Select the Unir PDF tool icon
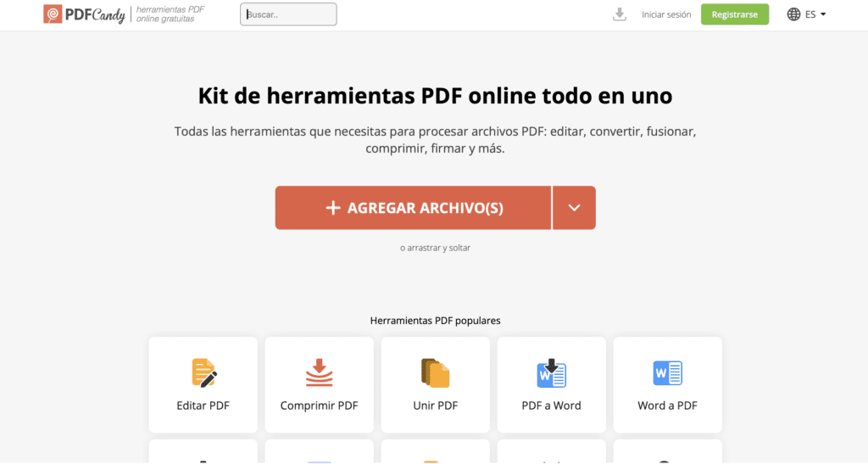The width and height of the screenshot is (868, 470). click(435, 372)
